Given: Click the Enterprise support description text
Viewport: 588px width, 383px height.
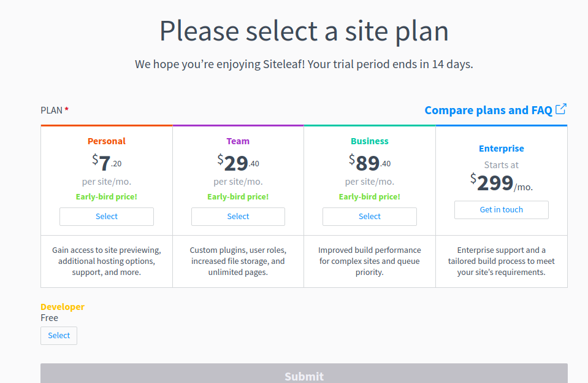Looking at the screenshot, I should point(502,261).
